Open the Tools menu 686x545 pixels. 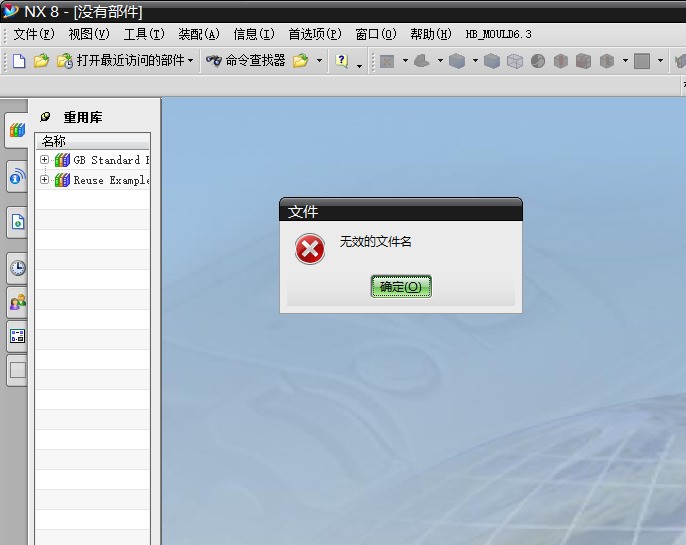[144, 34]
